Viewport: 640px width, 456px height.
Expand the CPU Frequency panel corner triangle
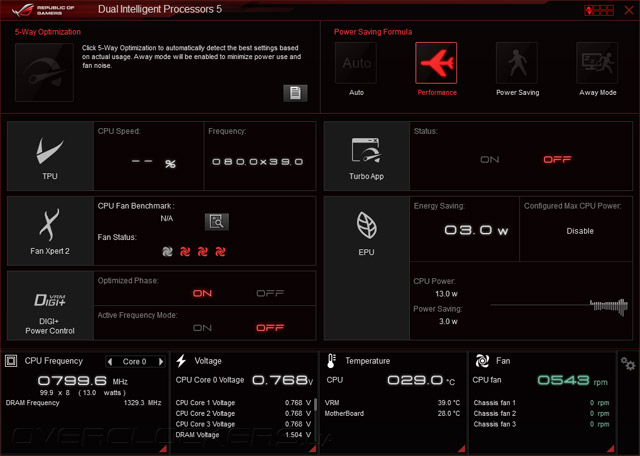[163, 449]
